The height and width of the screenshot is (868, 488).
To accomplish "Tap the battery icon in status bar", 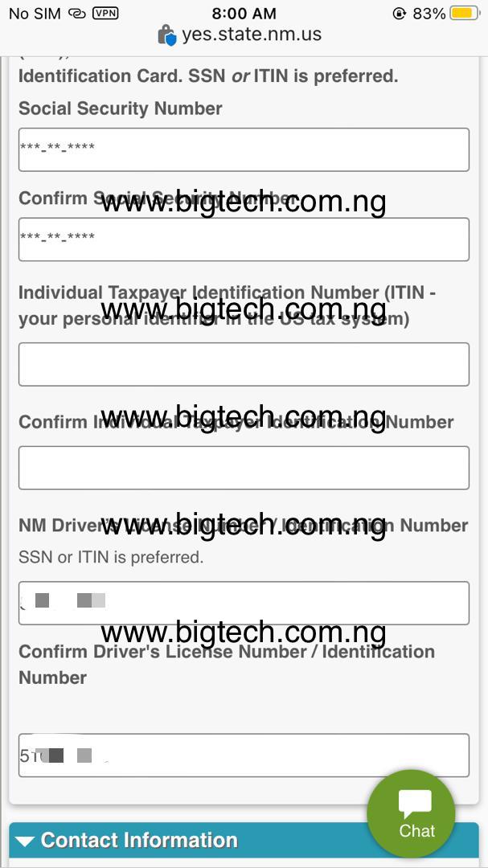I will pos(464,14).
